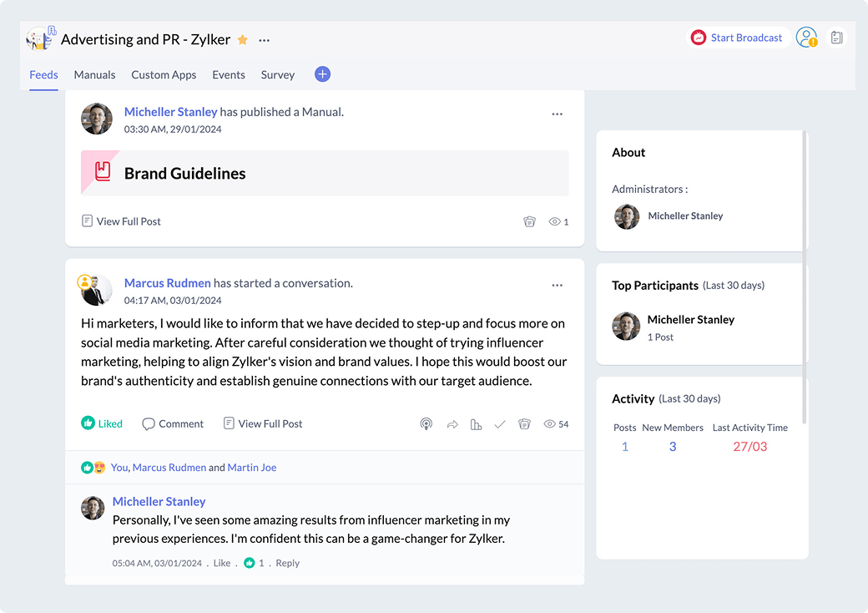Click the broadcast announce icon on conversation
Viewport: 868px width, 613px height.
coord(426,424)
